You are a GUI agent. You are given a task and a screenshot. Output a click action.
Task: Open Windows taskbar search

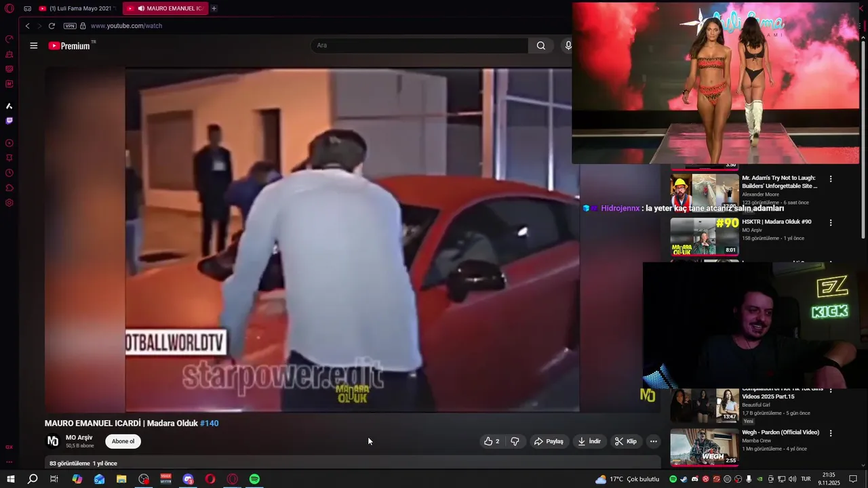point(32,479)
